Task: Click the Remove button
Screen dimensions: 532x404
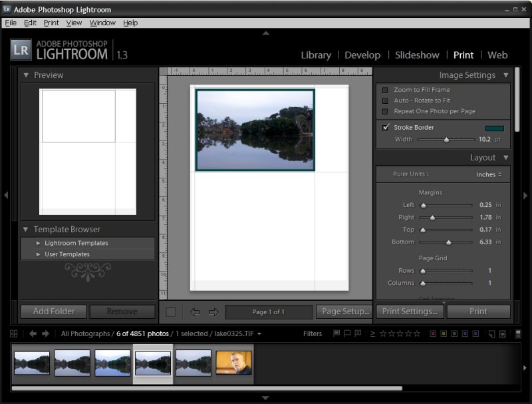Action: (122, 311)
